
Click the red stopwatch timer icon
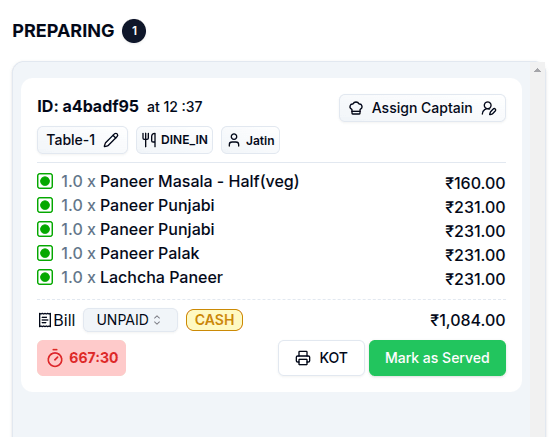pyautogui.click(x=55, y=358)
